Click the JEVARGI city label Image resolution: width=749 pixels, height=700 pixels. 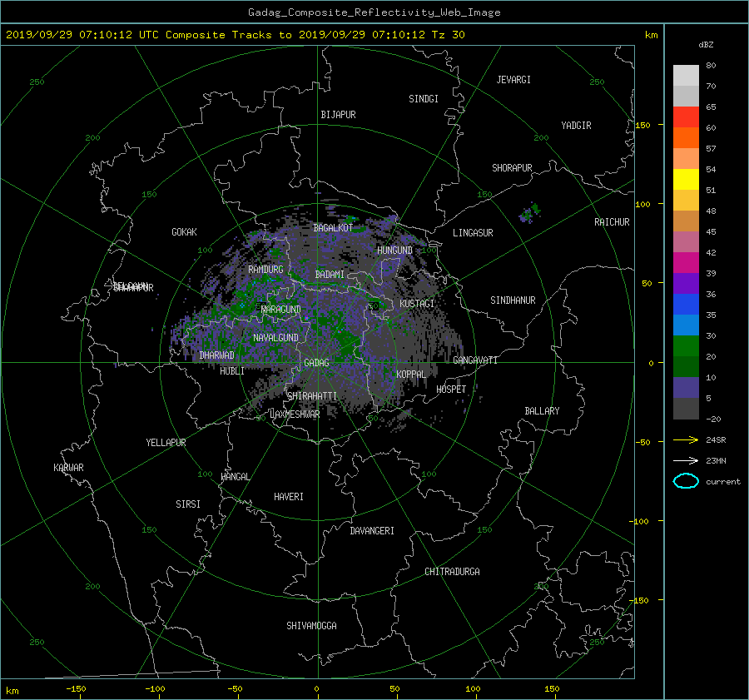(513, 80)
